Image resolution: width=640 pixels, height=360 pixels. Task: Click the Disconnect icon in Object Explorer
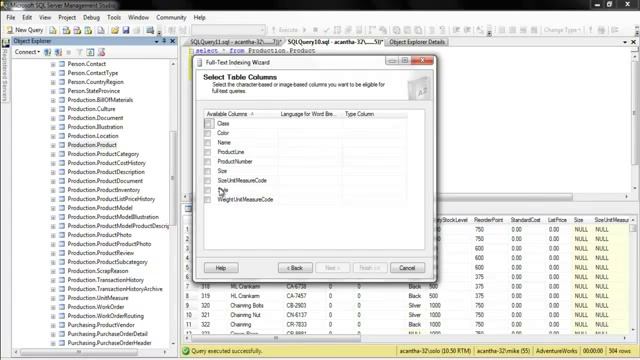pos(58,52)
